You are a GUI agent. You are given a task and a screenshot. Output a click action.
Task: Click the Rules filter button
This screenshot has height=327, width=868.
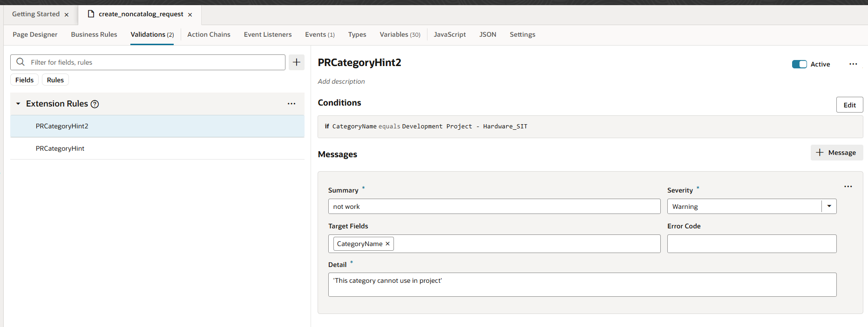coord(55,80)
